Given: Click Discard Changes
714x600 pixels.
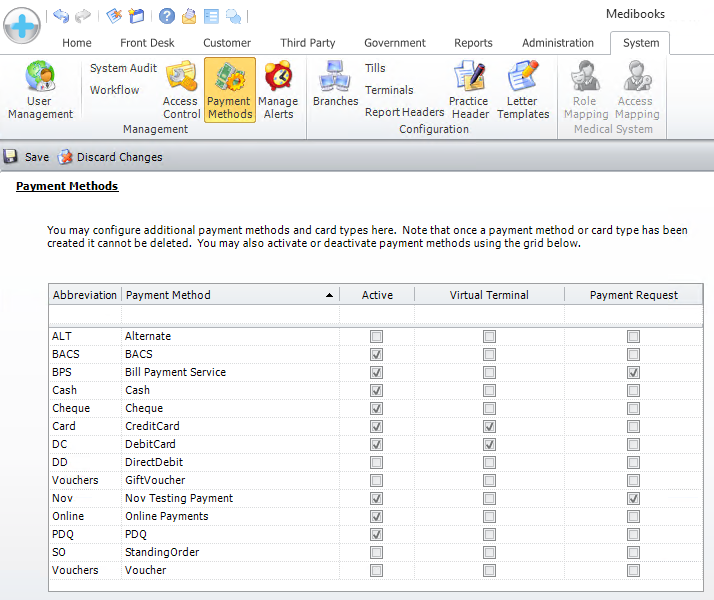Looking at the screenshot, I should tap(110, 157).
